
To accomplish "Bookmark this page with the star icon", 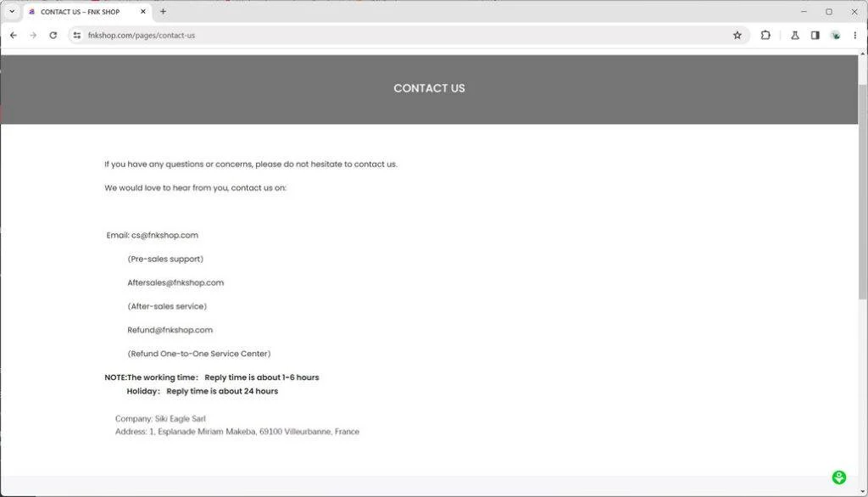I will coord(737,35).
